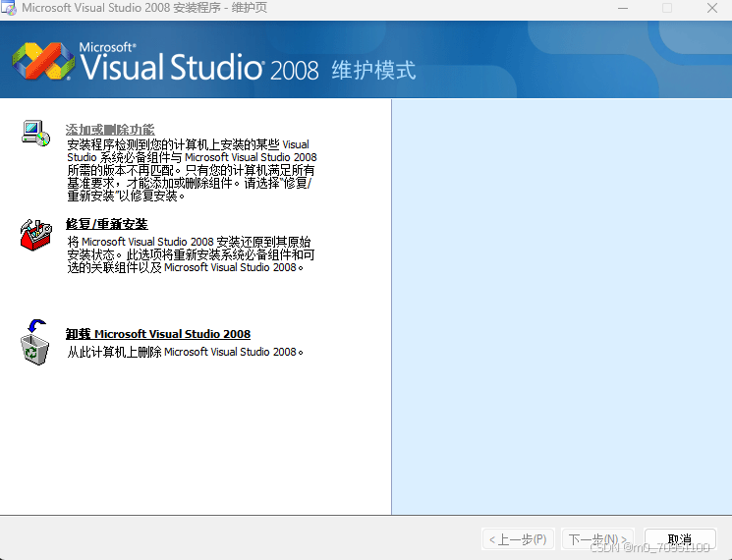Viewport: 732px width, 560px height.
Task: Open the 添加或删除功能 link
Action: pos(110,130)
